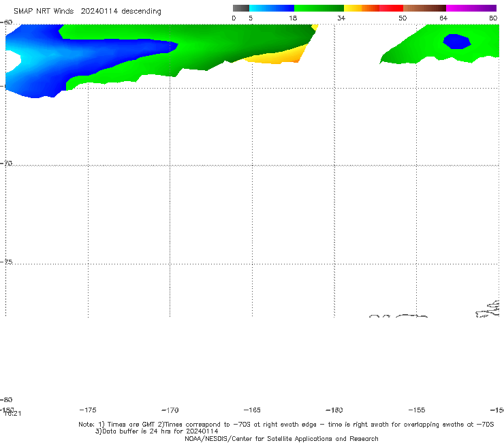The image size is (504, 443).
Task: Click the title text 'SMAP NRT Winds'
Action: pos(44,12)
